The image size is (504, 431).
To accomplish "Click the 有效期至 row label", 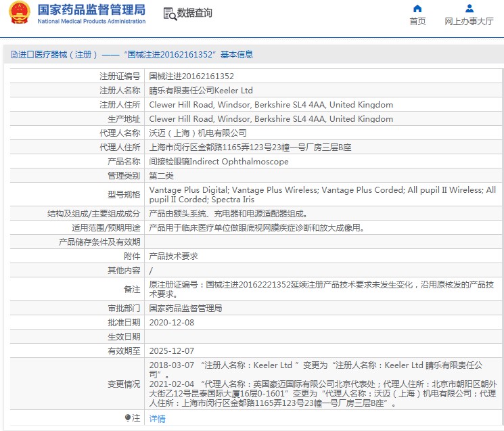I will [124, 350].
